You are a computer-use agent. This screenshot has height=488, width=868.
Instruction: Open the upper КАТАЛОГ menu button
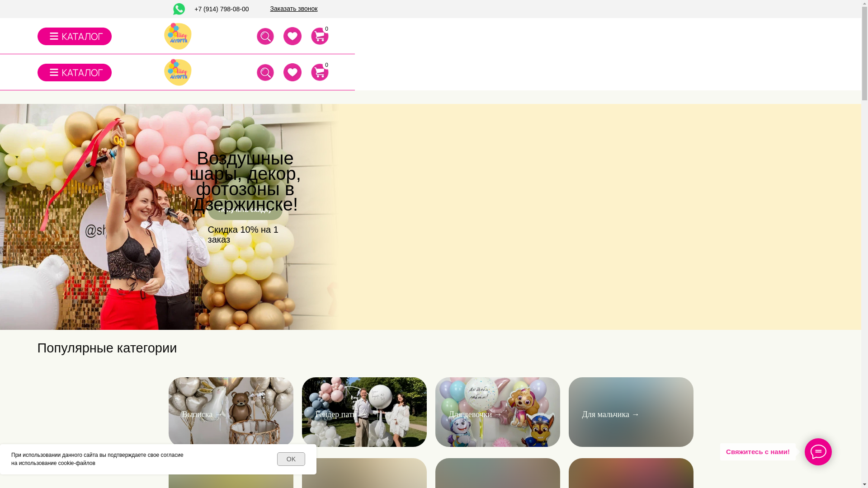point(75,36)
